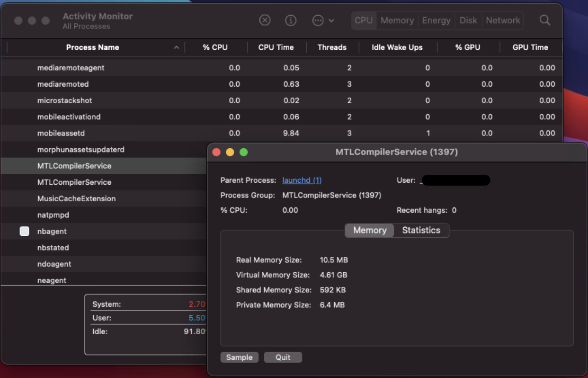This screenshot has width=588, height=378.
Task: Click the System CPU percentage label
Action: pyautogui.click(x=106, y=304)
